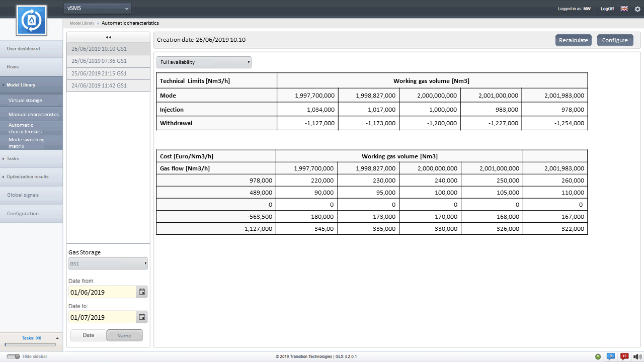
Task: Sort list by Date button
Action: click(89, 335)
